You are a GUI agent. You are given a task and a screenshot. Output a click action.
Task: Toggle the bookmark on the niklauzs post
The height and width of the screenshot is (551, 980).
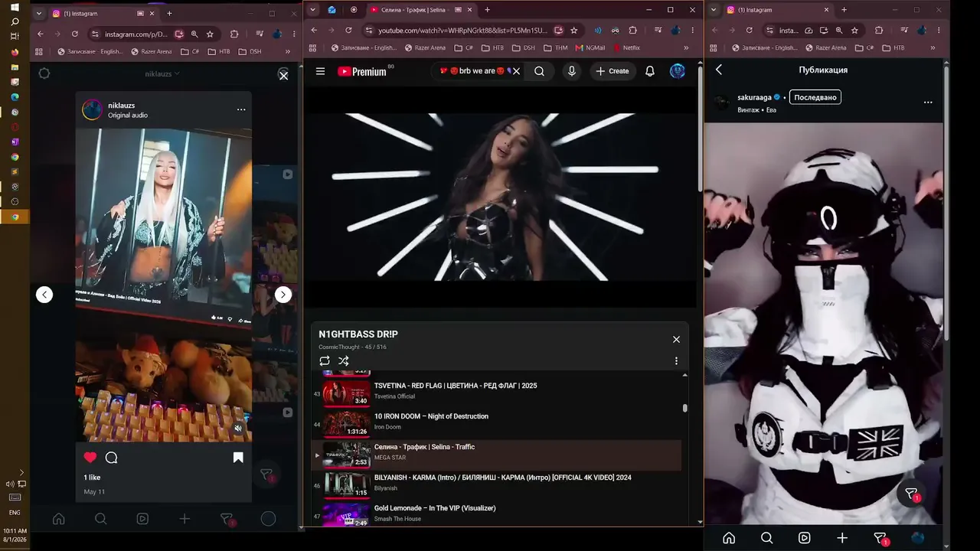238,458
